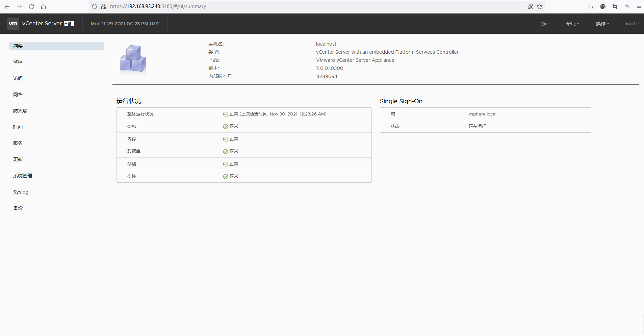Image resolution: width=644 pixels, height=336 pixels.
Task: Click the QR code icon in address bar
Action: [530, 6]
